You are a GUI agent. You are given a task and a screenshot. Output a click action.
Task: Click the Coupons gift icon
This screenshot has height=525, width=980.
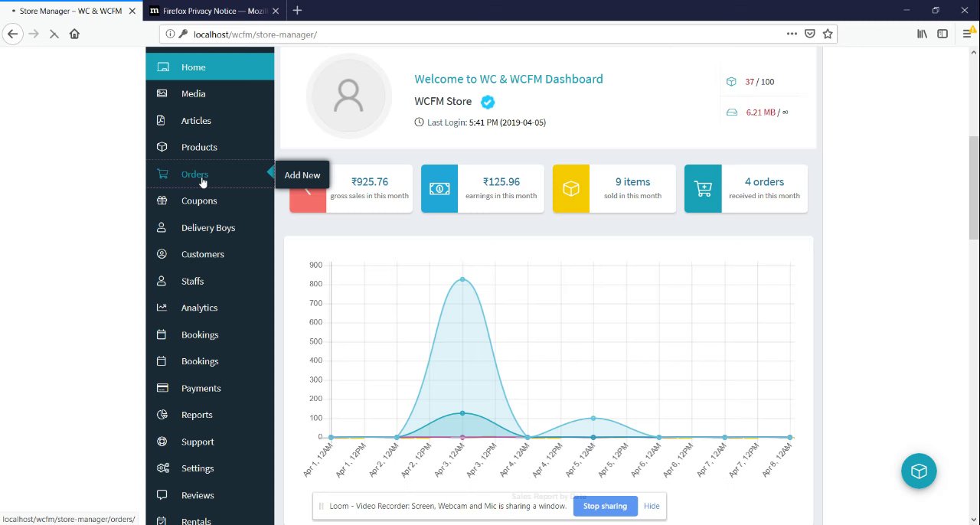click(162, 201)
